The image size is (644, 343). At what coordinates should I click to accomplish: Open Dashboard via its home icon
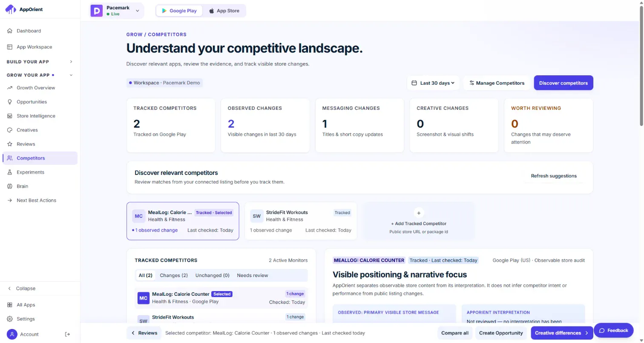tap(10, 31)
